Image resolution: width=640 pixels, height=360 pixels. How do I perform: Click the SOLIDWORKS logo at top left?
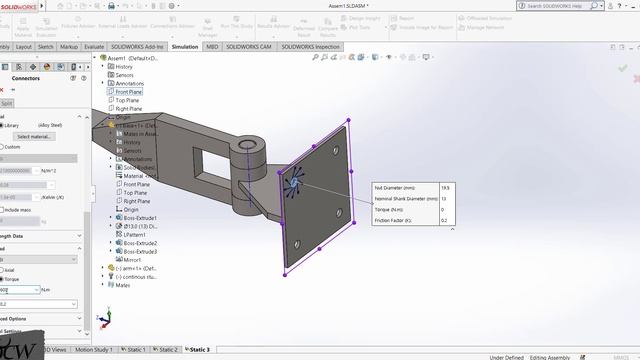point(19,7)
